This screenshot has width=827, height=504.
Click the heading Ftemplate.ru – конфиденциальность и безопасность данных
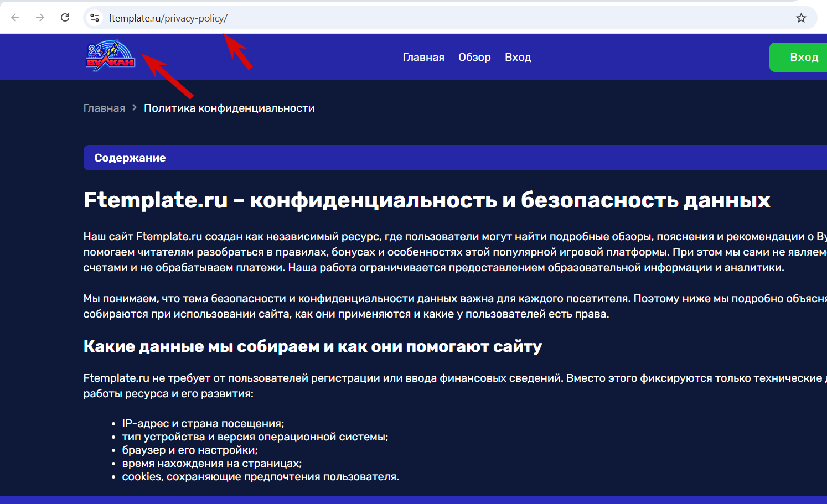[x=427, y=200]
